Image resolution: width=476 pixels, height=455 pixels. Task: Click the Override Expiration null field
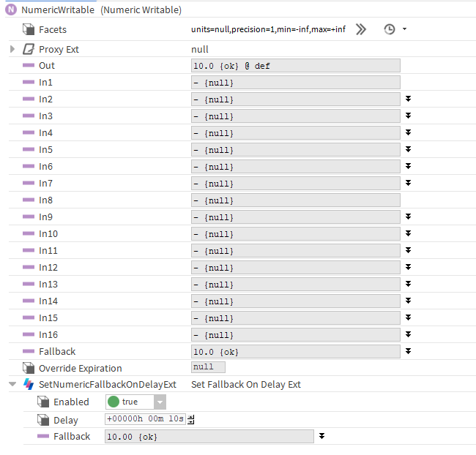point(208,367)
